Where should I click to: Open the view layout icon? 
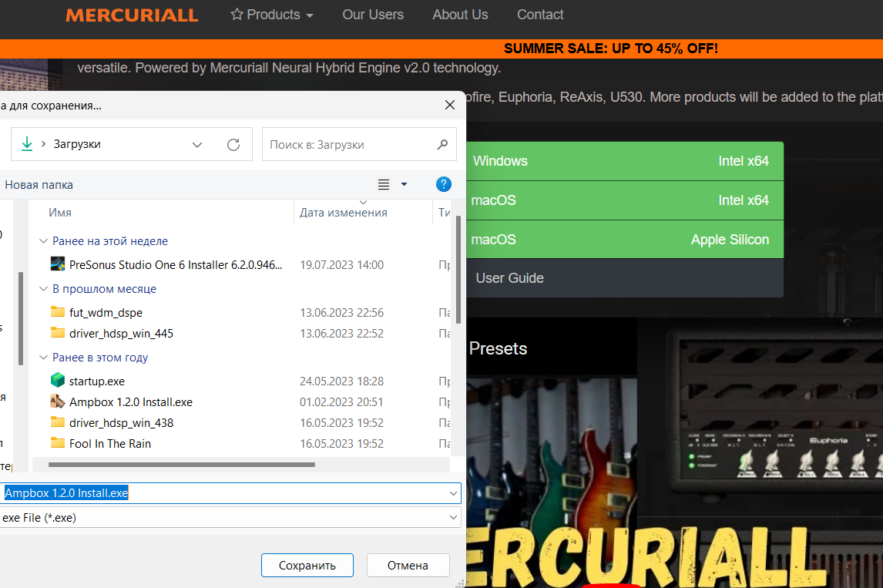[x=384, y=185]
